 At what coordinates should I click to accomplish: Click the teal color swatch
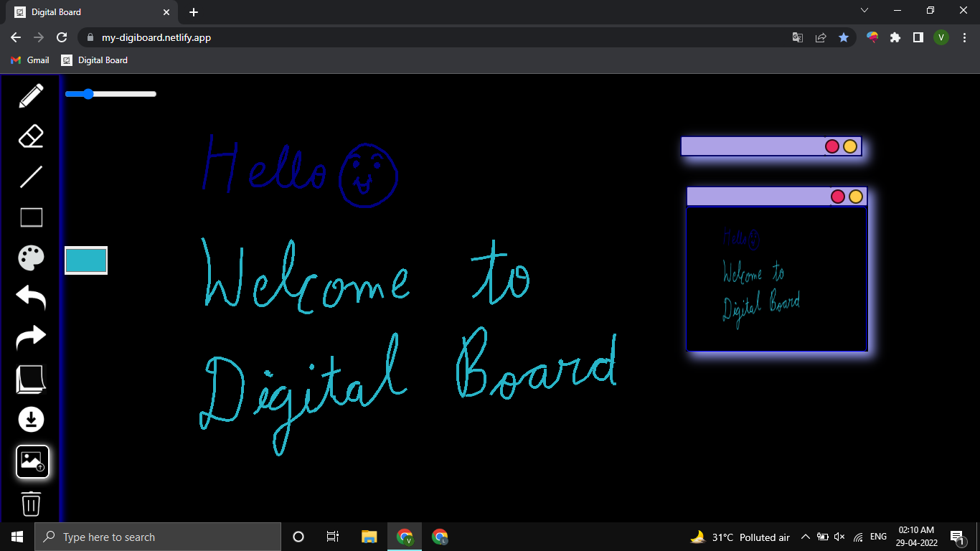point(85,260)
